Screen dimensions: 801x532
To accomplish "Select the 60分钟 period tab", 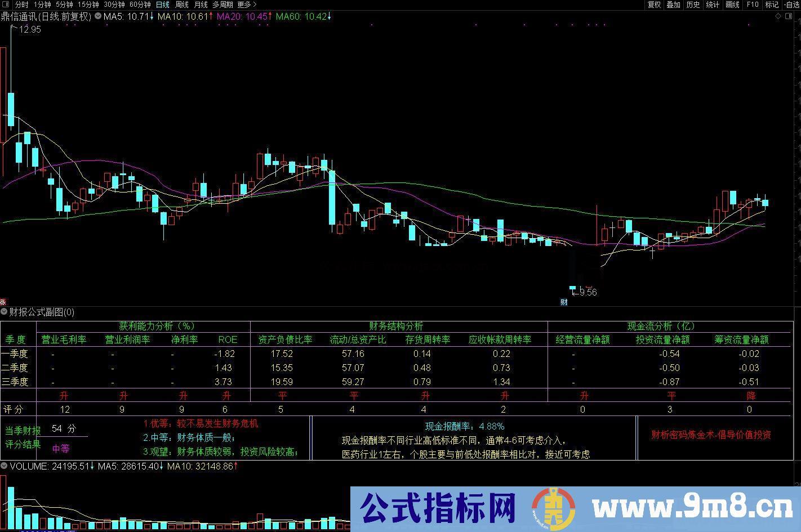I will (x=140, y=5).
